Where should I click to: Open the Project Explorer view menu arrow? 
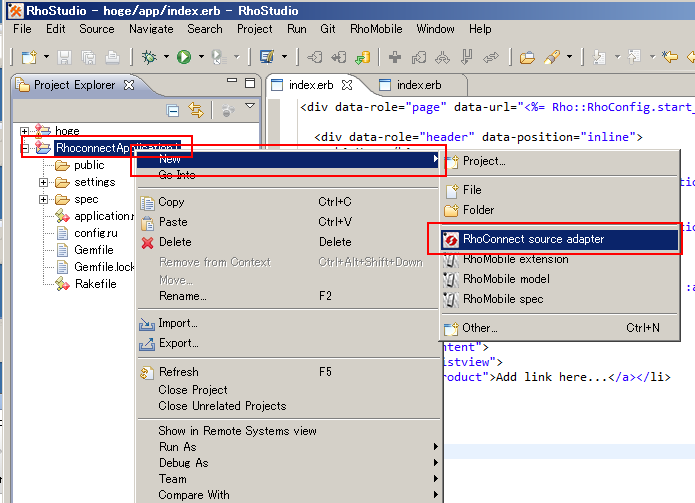tap(250, 106)
